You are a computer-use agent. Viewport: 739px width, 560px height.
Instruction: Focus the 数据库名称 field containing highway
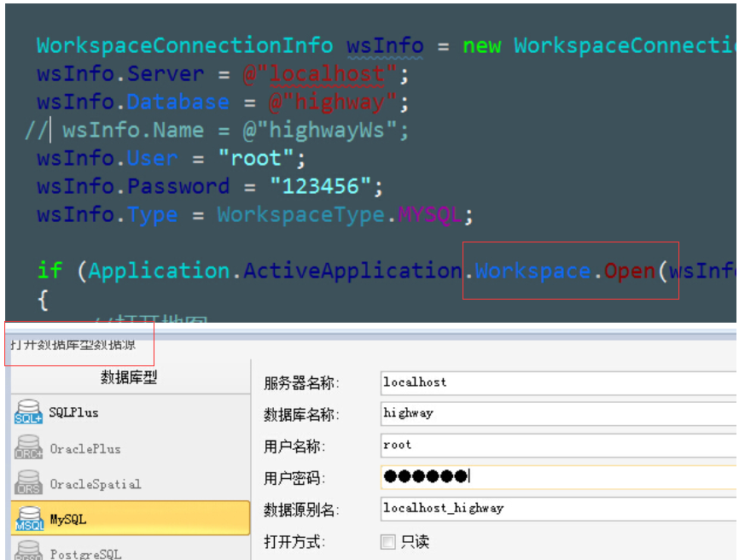click(555, 413)
